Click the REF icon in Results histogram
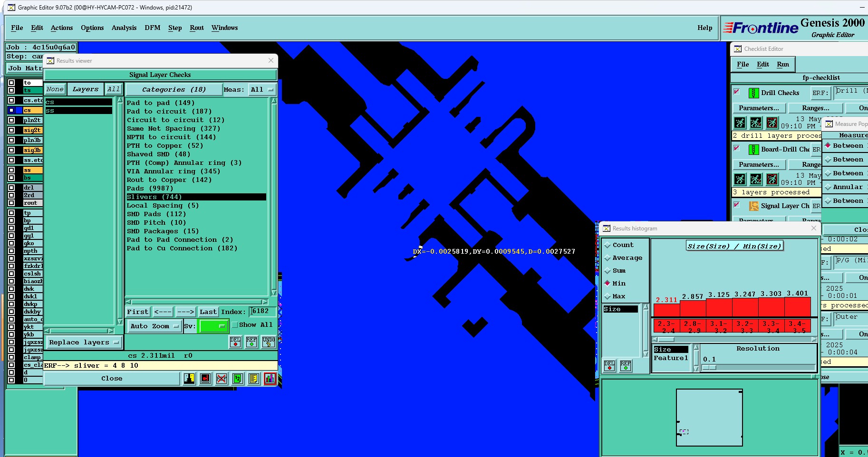Screen dimensions: 868x457 (x=626, y=365)
